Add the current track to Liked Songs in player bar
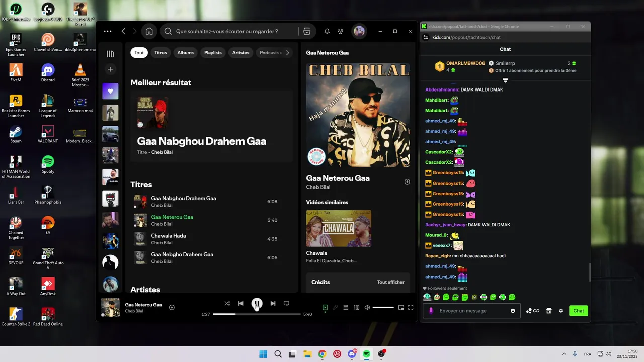The width and height of the screenshot is (644, 362). [x=172, y=307]
